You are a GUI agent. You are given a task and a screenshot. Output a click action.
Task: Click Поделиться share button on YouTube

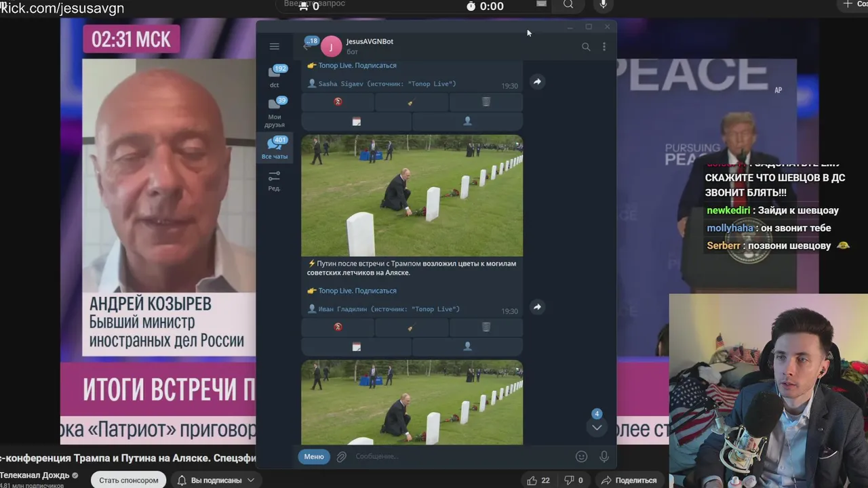tap(629, 481)
